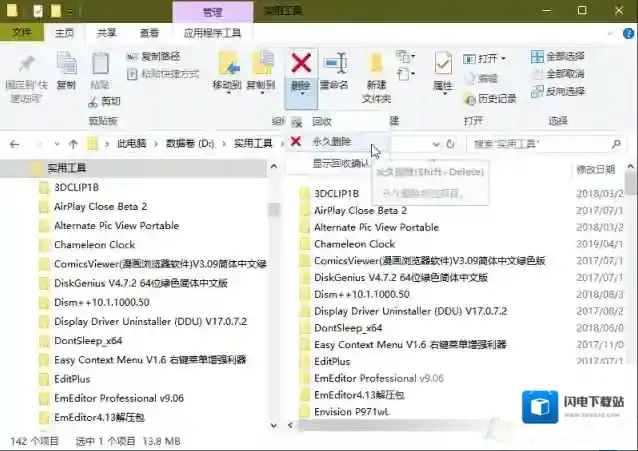Viewport: 638px width, 451px height.
Task: Click the Properties (属性) icon
Action: pyautogui.click(x=443, y=63)
